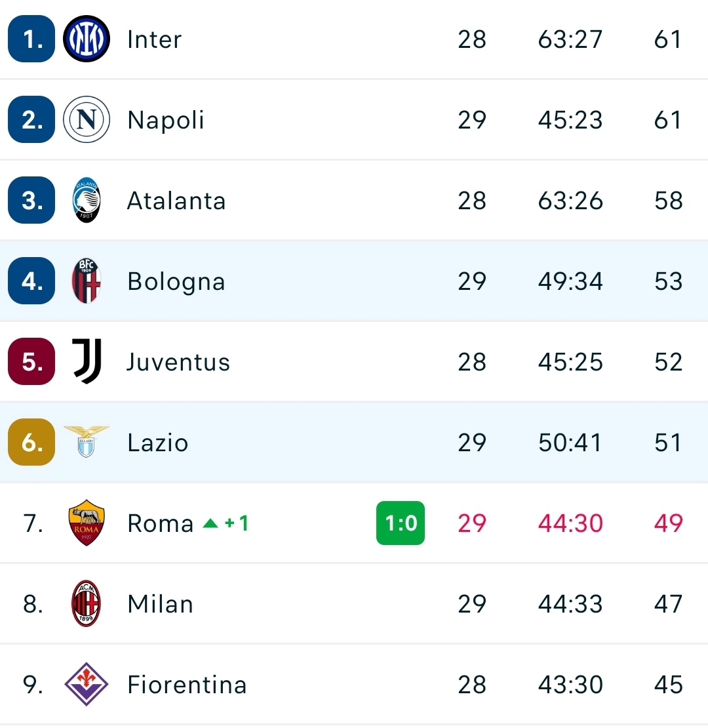Select the Atalanta team crest

click(86, 200)
